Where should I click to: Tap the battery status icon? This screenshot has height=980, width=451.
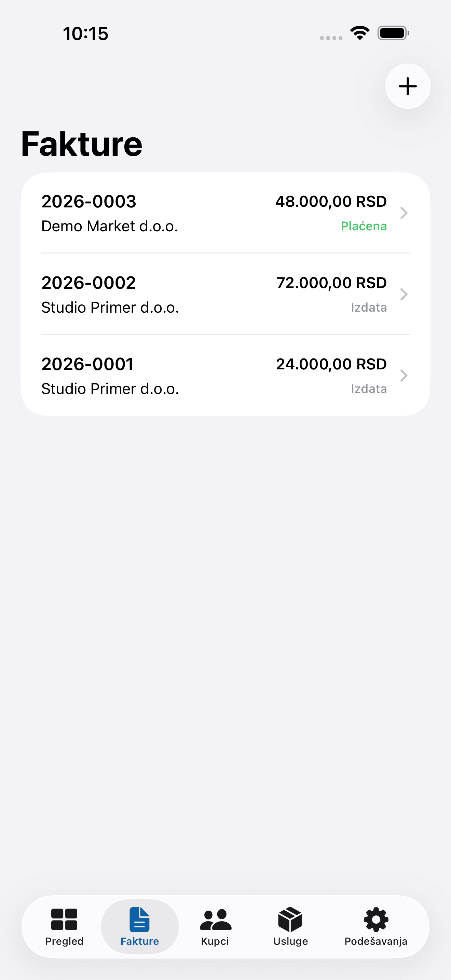click(393, 33)
